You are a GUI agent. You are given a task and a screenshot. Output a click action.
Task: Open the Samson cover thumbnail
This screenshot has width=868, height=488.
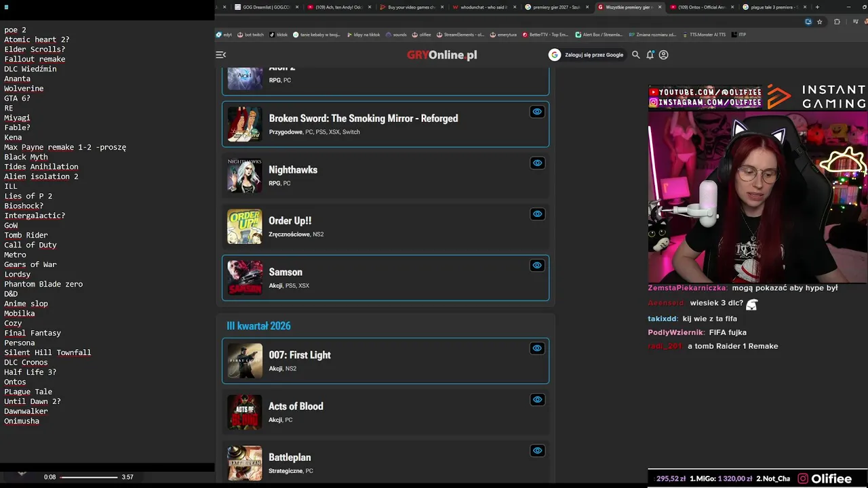click(245, 278)
